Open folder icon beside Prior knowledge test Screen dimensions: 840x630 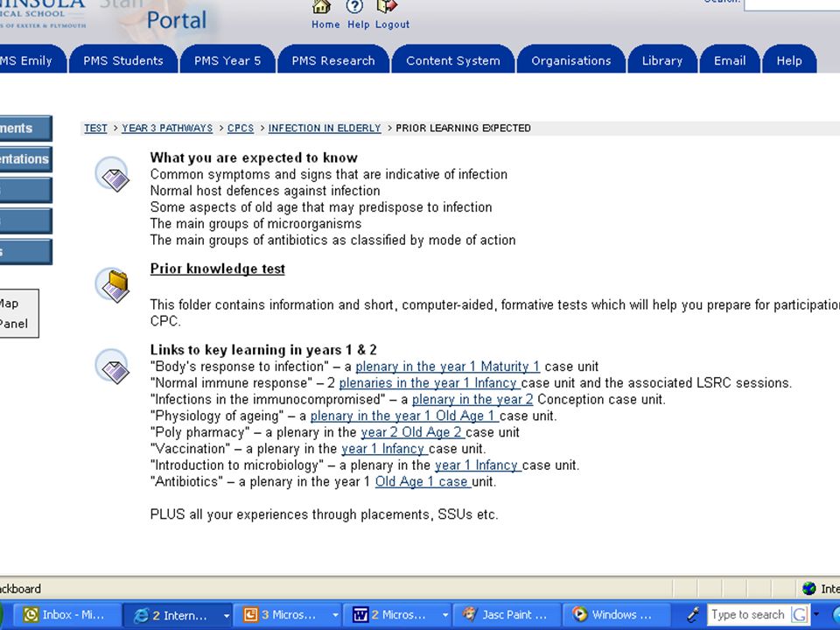pos(113,285)
